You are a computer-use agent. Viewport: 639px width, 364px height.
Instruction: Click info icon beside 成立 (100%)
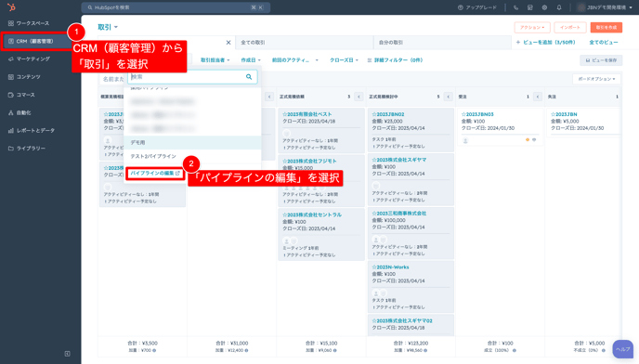(x=515, y=351)
